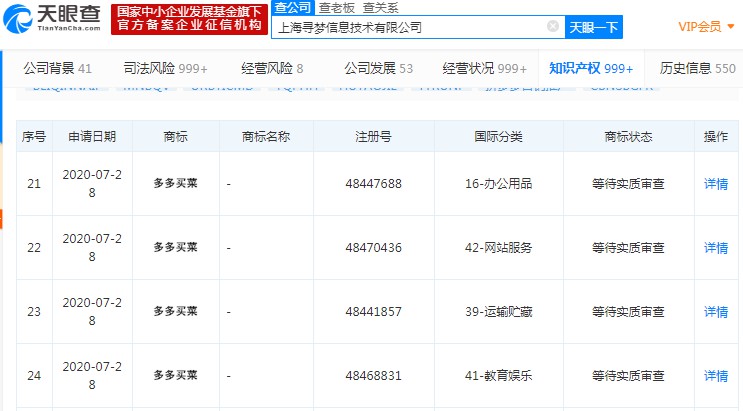Click the 41-教育娱乐 classification cell
The width and height of the screenshot is (743, 411).
click(x=498, y=375)
